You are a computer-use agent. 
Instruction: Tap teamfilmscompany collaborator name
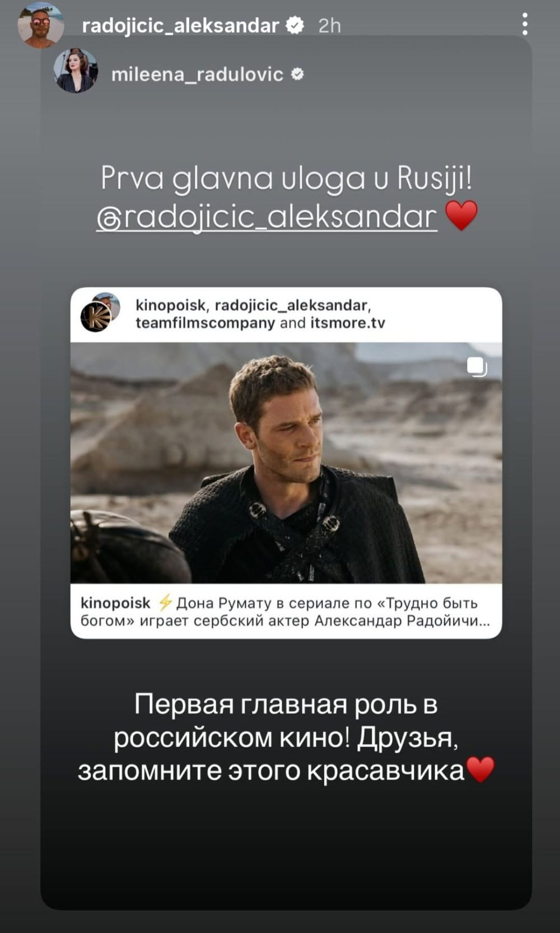(x=205, y=323)
